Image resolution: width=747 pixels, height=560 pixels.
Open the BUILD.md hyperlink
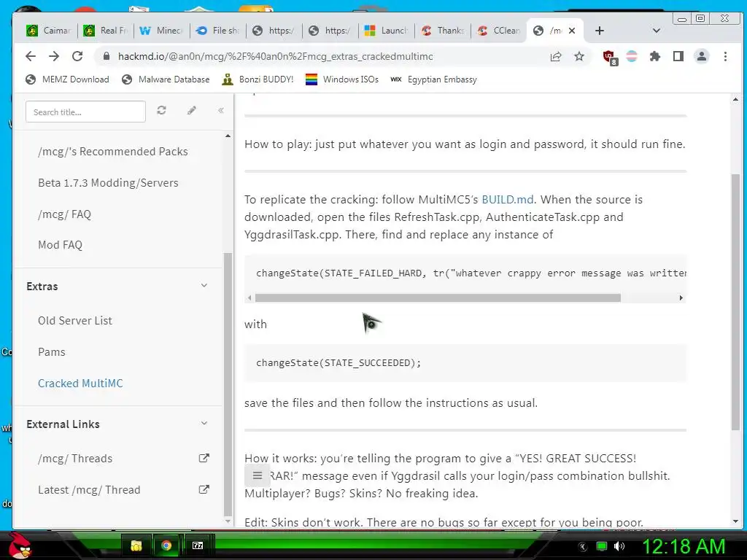508,200
